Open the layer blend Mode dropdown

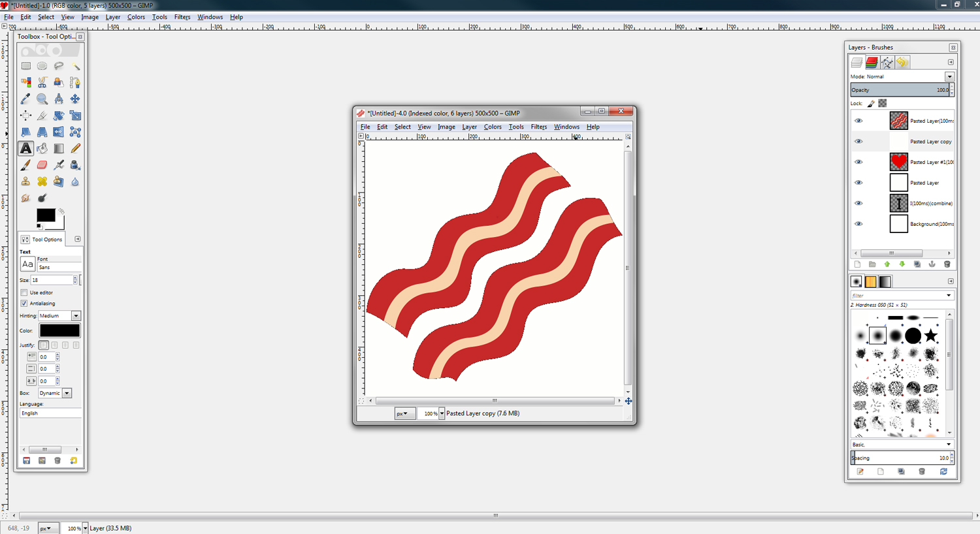pyautogui.click(x=949, y=76)
